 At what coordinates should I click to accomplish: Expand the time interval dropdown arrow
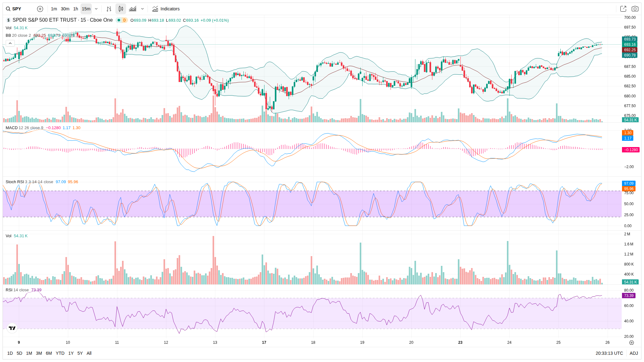pos(96,9)
